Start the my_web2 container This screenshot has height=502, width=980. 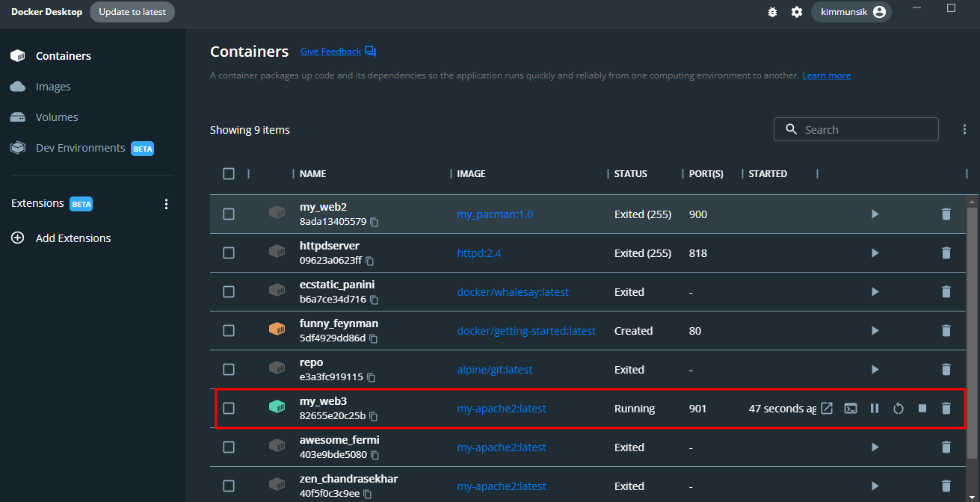point(875,214)
